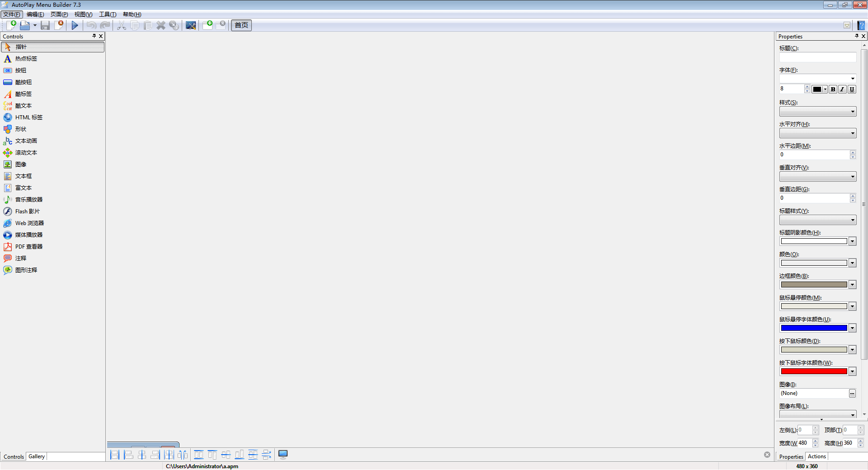Click the help question mark icon

[861, 26]
